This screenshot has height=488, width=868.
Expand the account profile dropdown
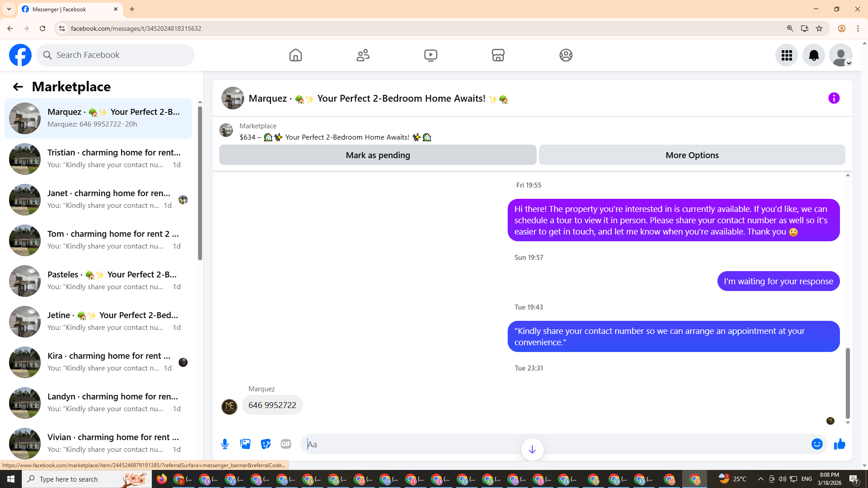(x=841, y=55)
